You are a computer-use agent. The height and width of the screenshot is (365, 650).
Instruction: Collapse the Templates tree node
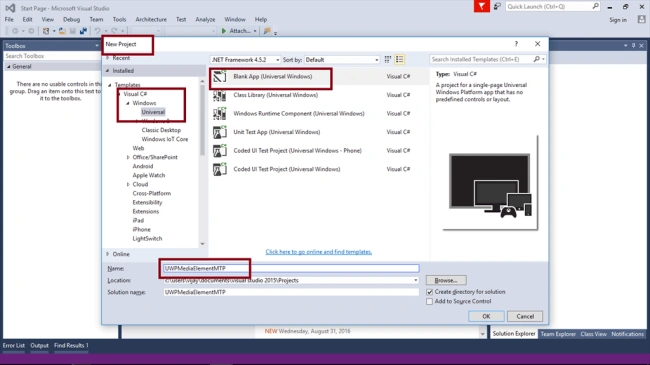pyautogui.click(x=110, y=85)
